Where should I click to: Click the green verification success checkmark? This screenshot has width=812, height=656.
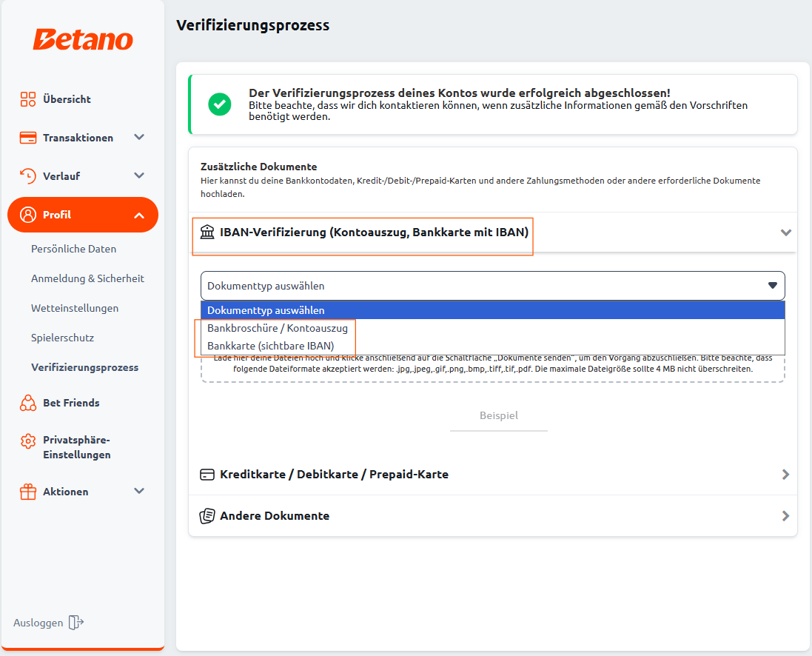tap(220, 104)
